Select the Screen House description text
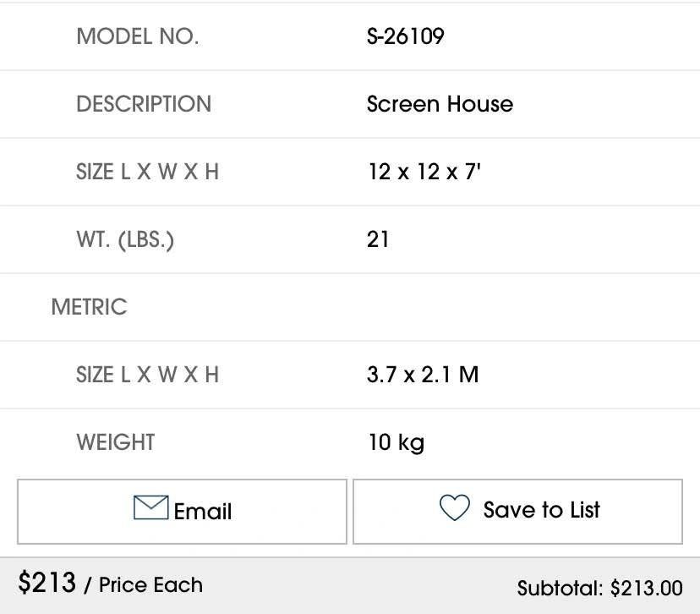 440,104
